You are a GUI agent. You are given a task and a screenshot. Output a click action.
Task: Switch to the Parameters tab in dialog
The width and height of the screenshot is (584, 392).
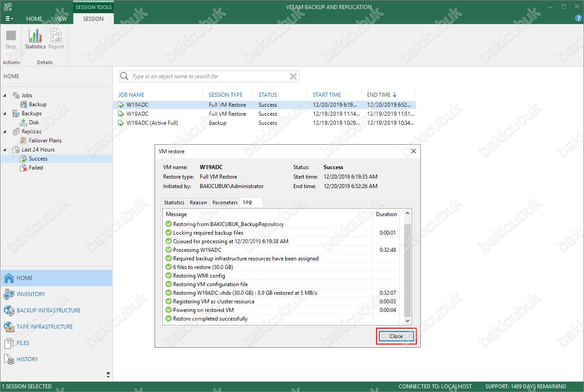point(225,203)
